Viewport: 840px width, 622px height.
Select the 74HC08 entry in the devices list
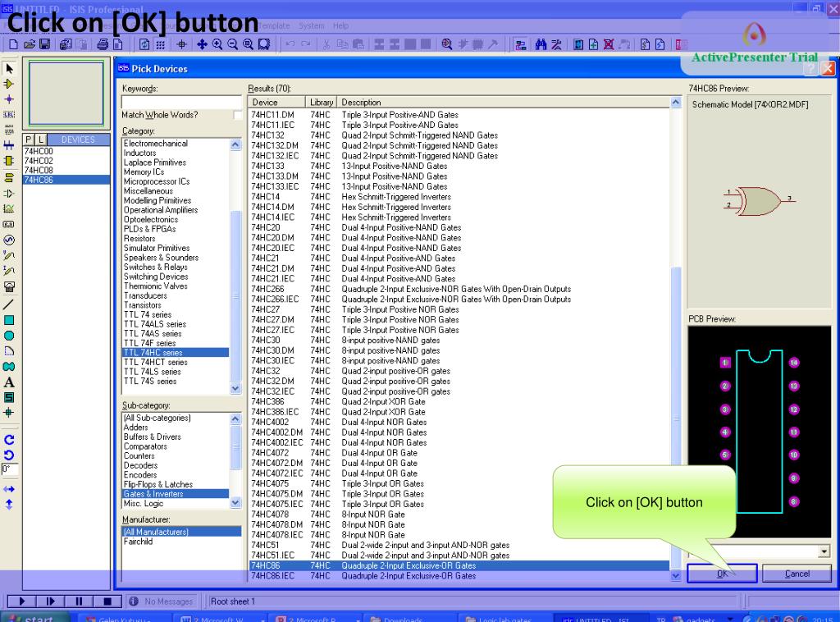click(66, 171)
